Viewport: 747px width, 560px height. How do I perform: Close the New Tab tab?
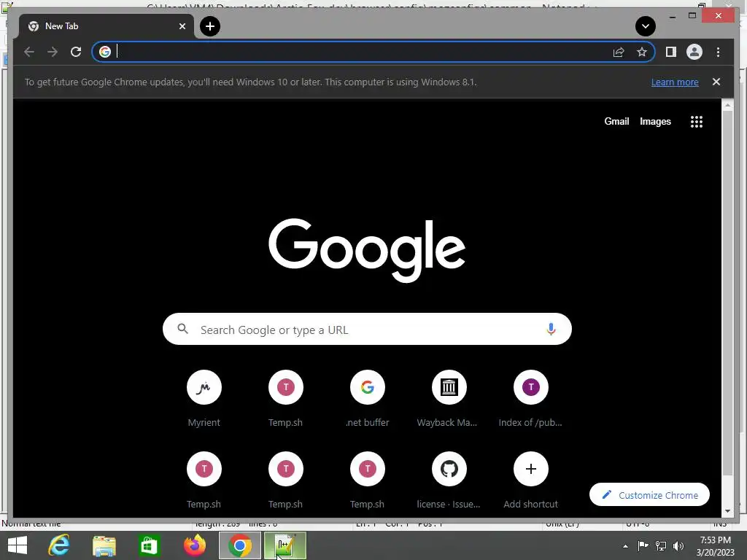coord(182,26)
